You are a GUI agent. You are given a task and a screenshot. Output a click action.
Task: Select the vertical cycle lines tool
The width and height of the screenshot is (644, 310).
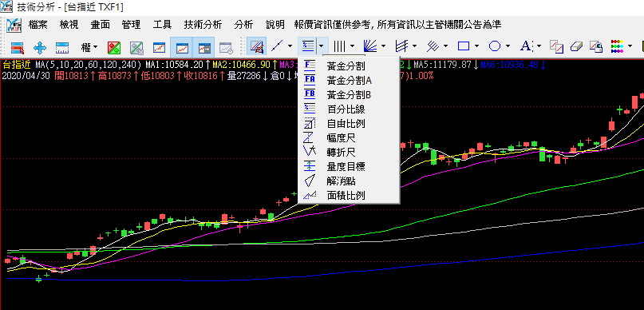pos(339,46)
